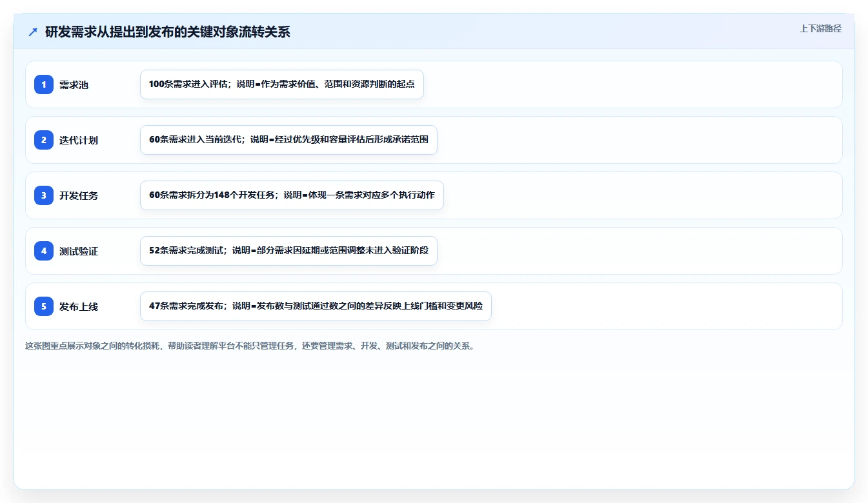Click the footer note 这张图重点展示对象之间的转化损耗
This screenshot has width=868, height=503.
point(250,346)
